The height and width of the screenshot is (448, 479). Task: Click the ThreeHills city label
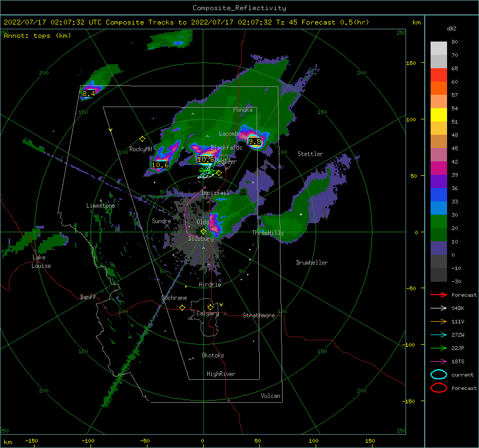[x=268, y=233]
